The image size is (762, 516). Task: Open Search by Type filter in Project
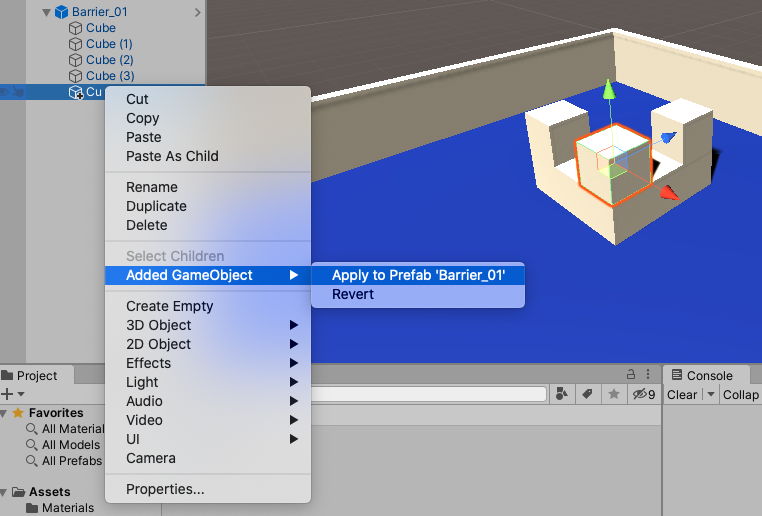click(x=562, y=394)
